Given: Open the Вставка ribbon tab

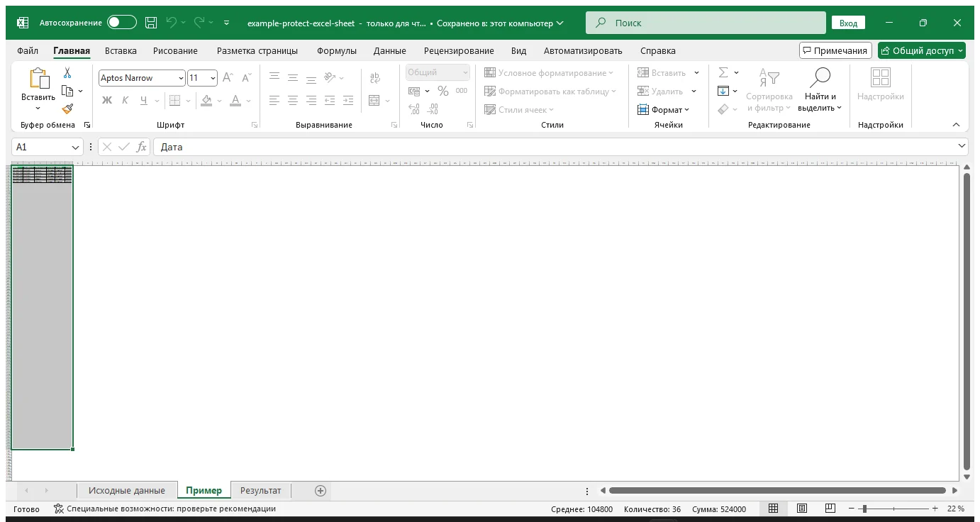Looking at the screenshot, I should tap(121, 50).
